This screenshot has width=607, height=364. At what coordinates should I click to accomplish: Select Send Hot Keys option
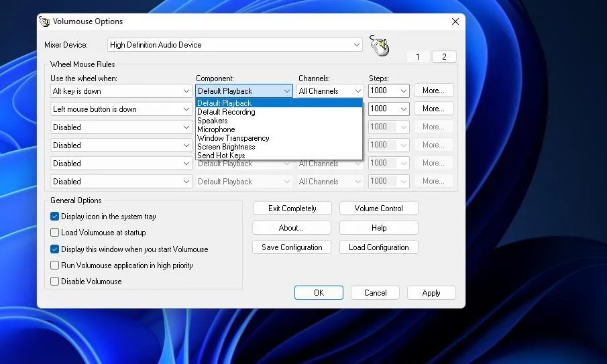click(x=279, y=155)
